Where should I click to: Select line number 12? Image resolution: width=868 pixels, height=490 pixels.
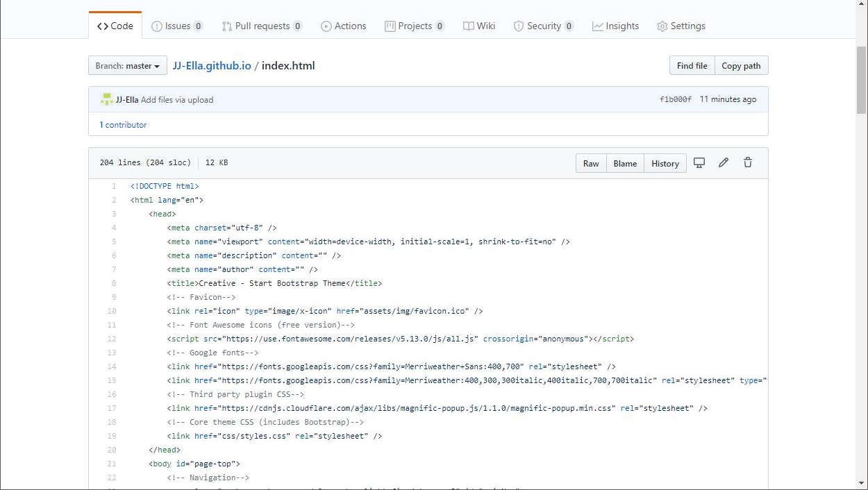(112, 339)
